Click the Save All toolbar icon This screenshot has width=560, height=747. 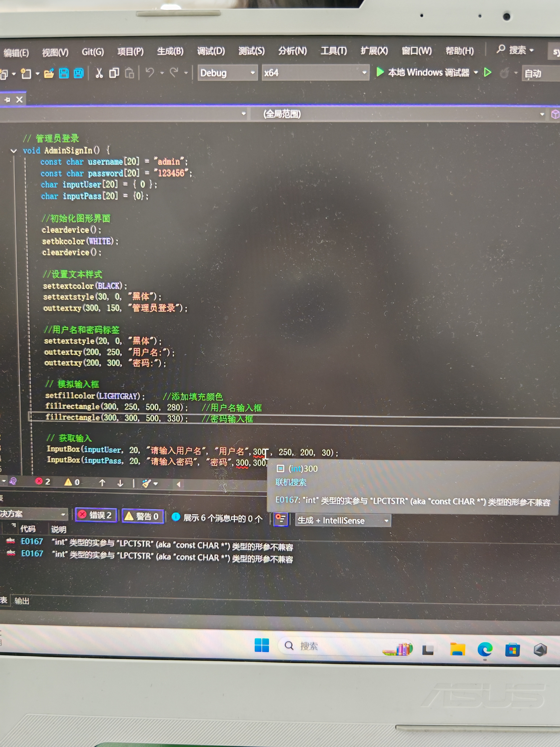click(79, 73)
